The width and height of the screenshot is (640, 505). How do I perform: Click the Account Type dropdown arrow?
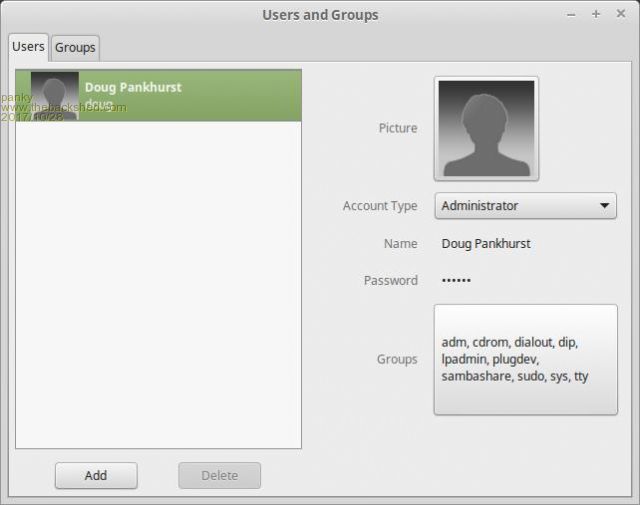(604, 206)
